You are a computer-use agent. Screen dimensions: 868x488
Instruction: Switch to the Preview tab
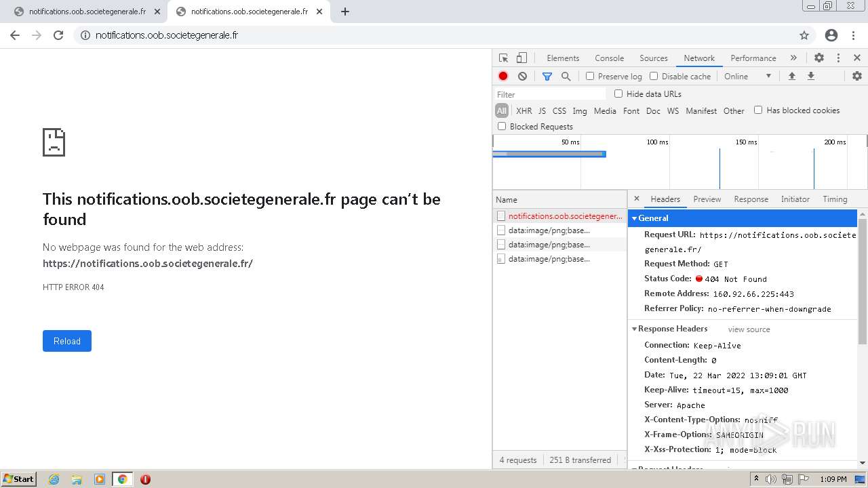(x=707, y=199)
